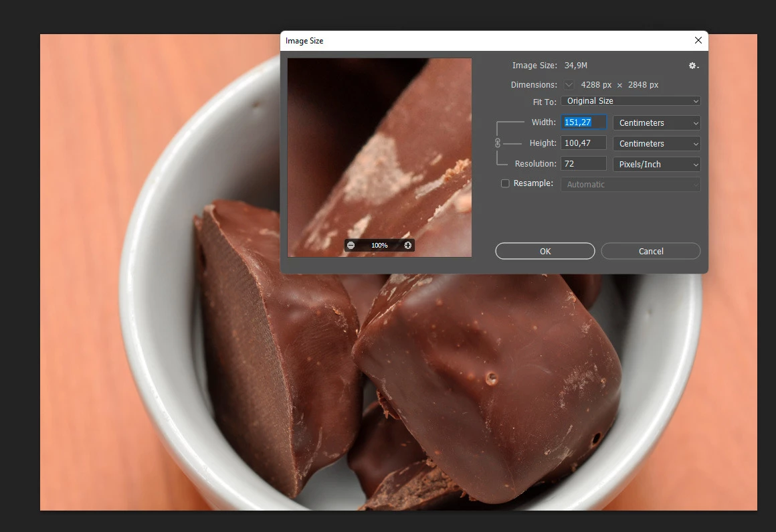Image resolution: width=776 pixels, height=532 pixels.
Task: Click the 100% preview zoom label
Action: click(379, 246)
